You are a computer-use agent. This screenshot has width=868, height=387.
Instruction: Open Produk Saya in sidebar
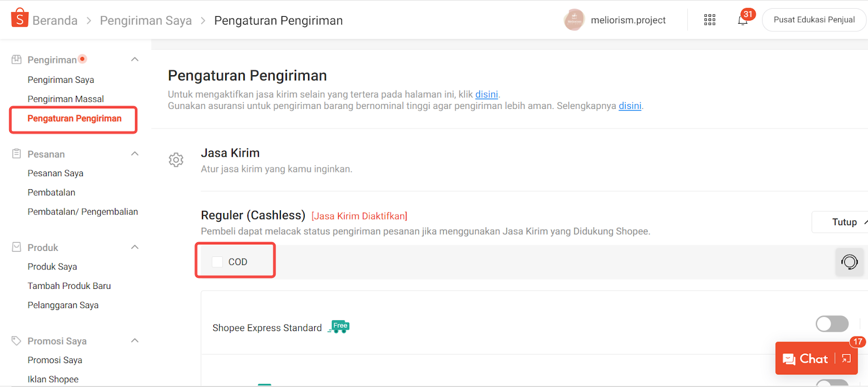52,267
